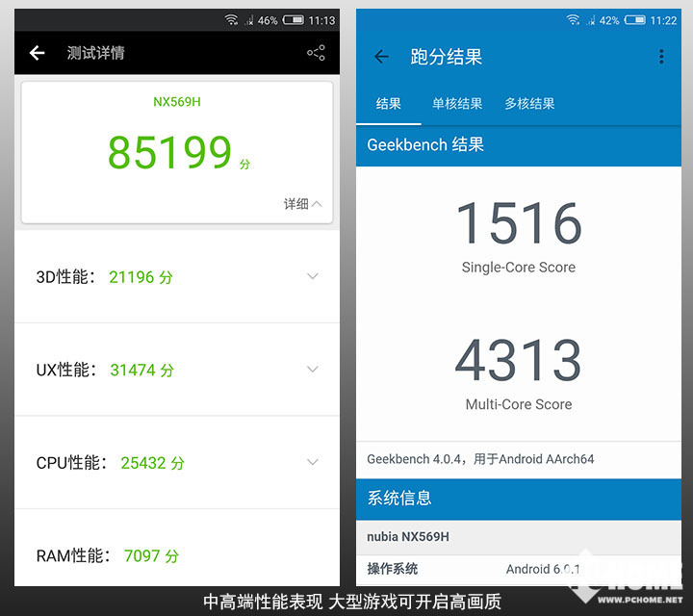Tap back arrow in AnTuTu test details
This screenshot has width=693, height=616.
(x=38, y=53)
